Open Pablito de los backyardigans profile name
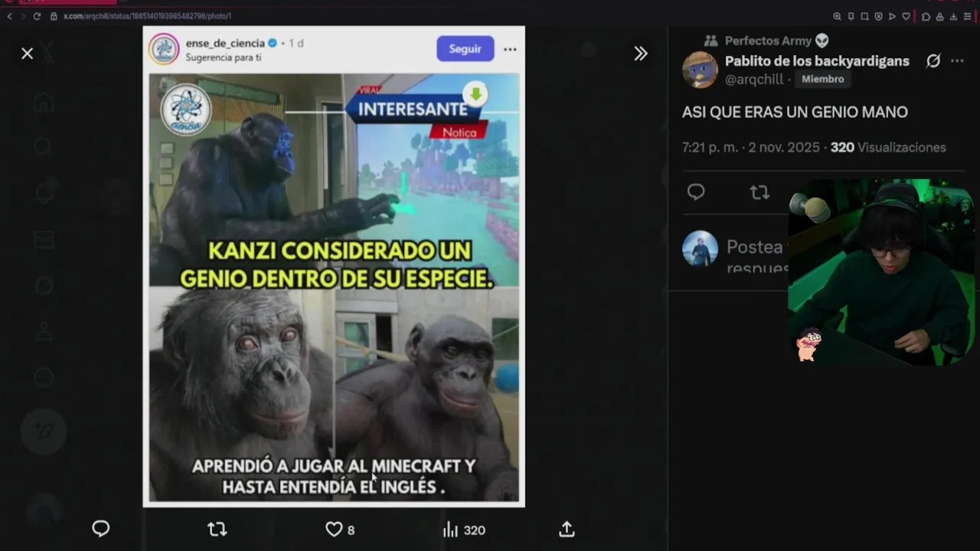The width and height of the screenshot is (980, 551). coord(817,61)
